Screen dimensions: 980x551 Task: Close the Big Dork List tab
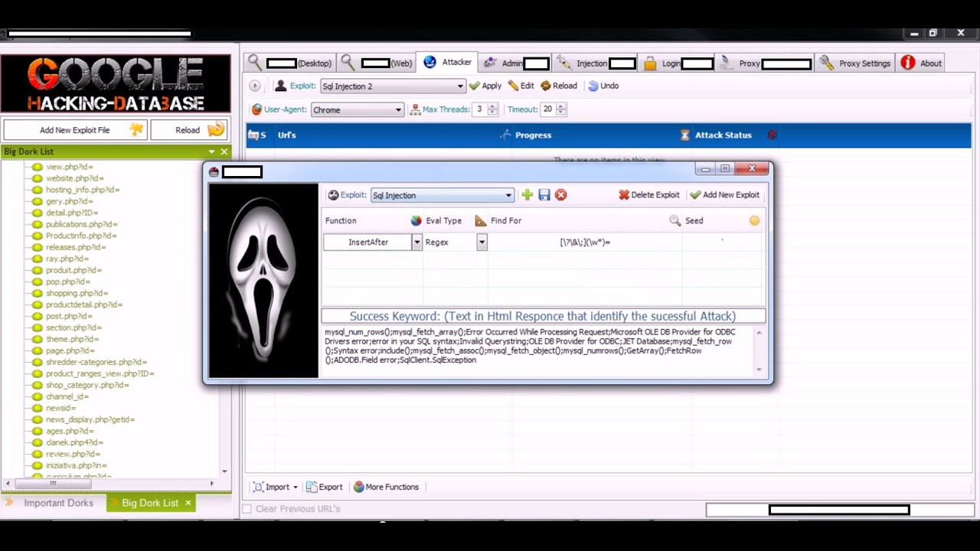(x=188, y=503)
